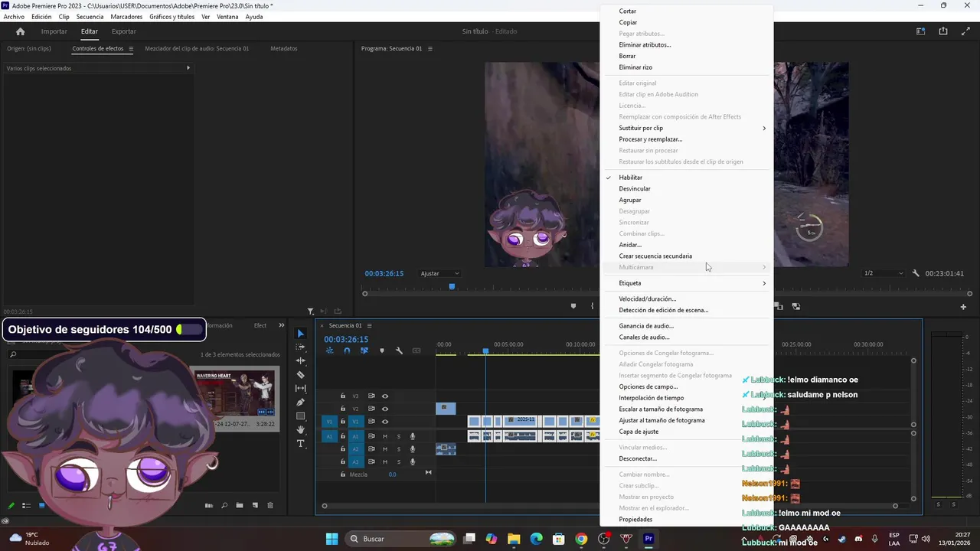Image resolution: width=980 pixels, height=551 pixels.
Task: Select the Hand tool
Action: click(x=300, y=430)
